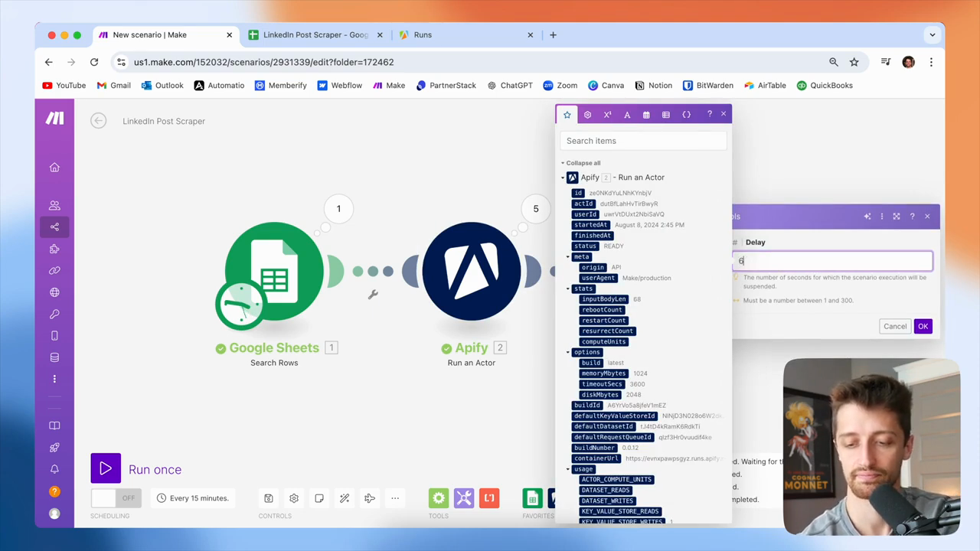Switch to Array functions table tab
980x551 pixels.
[x=666, y=115]
